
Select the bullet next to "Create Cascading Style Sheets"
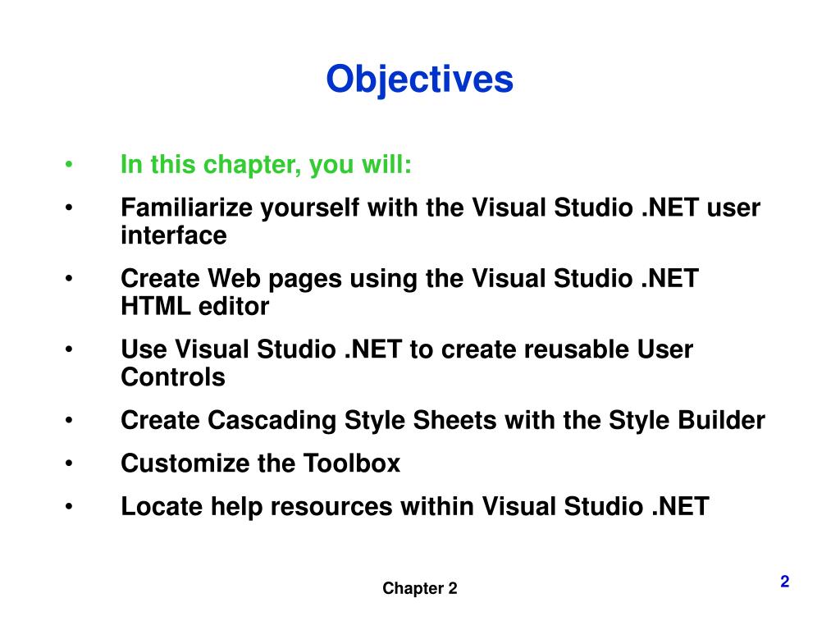click(x=71, y=422)
